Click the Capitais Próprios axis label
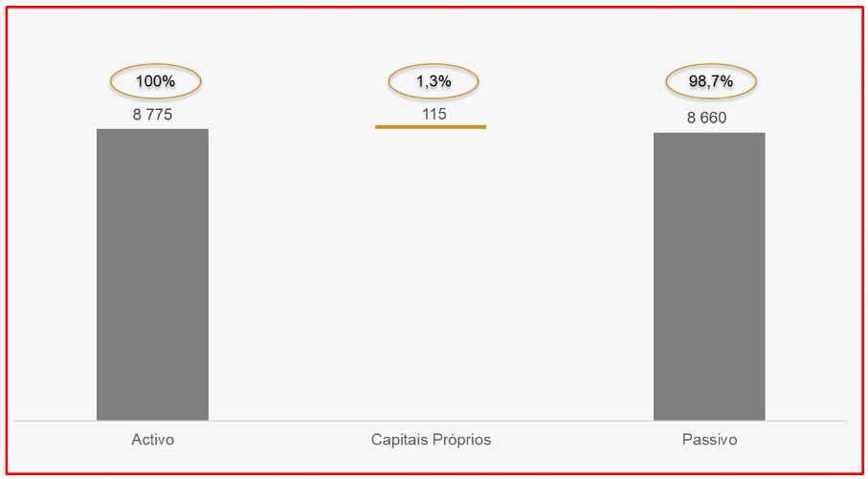Screen dimensions: 868x479 coord(431,441)
